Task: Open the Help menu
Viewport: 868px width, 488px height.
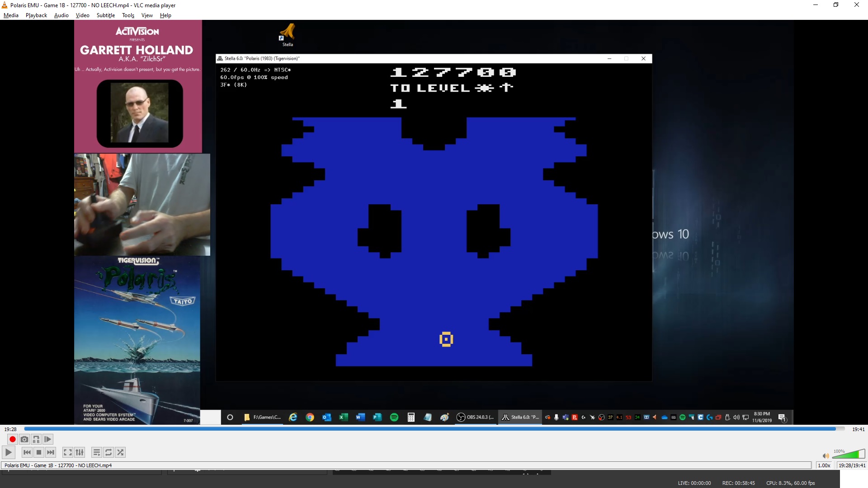Action: pyautogui.click(x=165, y=15)
